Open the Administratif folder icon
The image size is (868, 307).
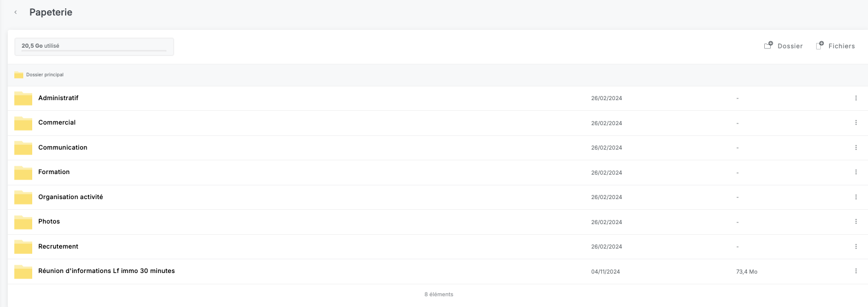[23, 98]
